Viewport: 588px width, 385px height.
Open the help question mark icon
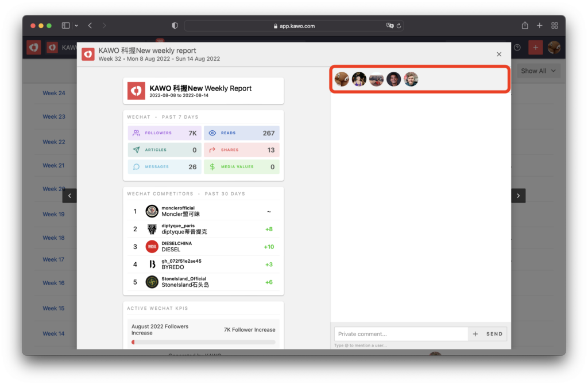(517, 47)
